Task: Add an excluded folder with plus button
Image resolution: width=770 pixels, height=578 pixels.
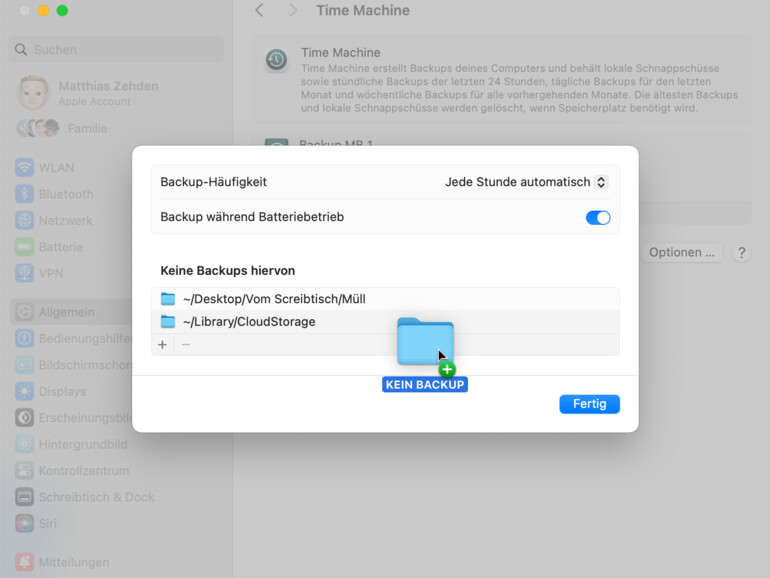Action: coord(163,345)
